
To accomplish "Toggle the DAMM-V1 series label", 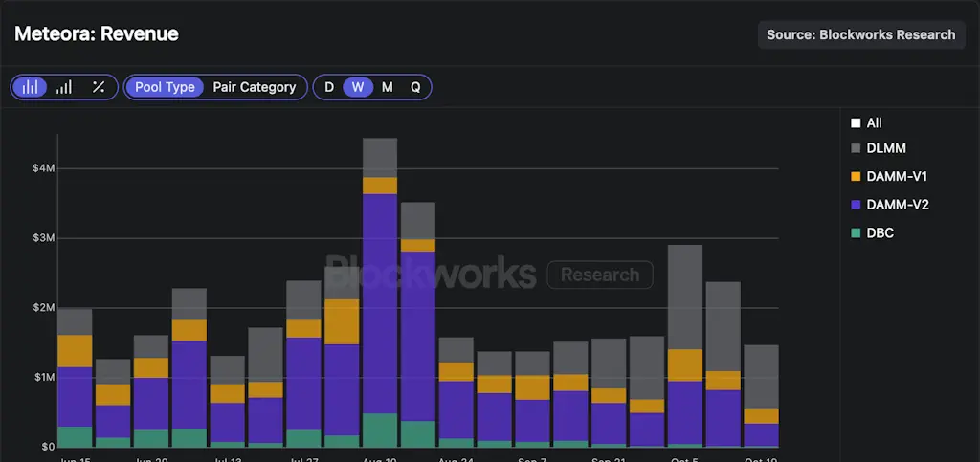I will [897, 177].
